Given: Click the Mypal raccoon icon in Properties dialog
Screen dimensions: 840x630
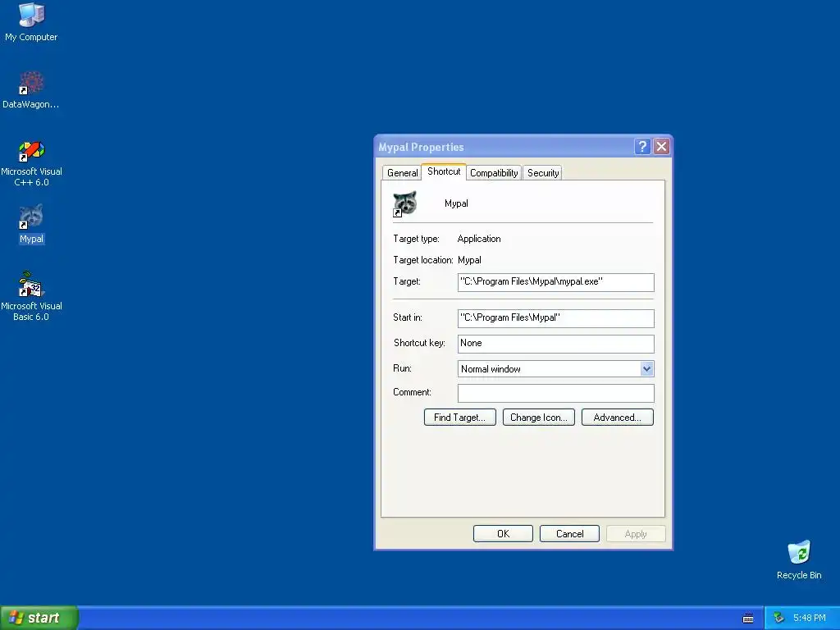Looking at the screenshot, I should click(405, 203).
